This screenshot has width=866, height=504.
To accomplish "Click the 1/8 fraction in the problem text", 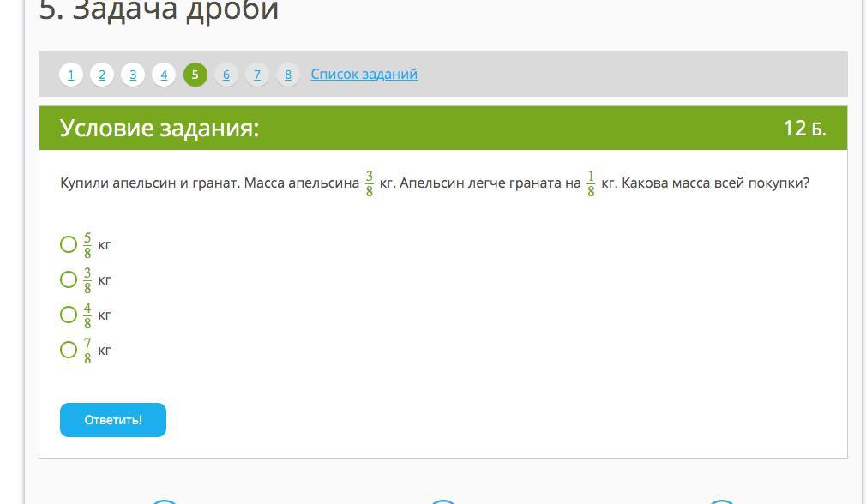I will click(x=591, y=183).
